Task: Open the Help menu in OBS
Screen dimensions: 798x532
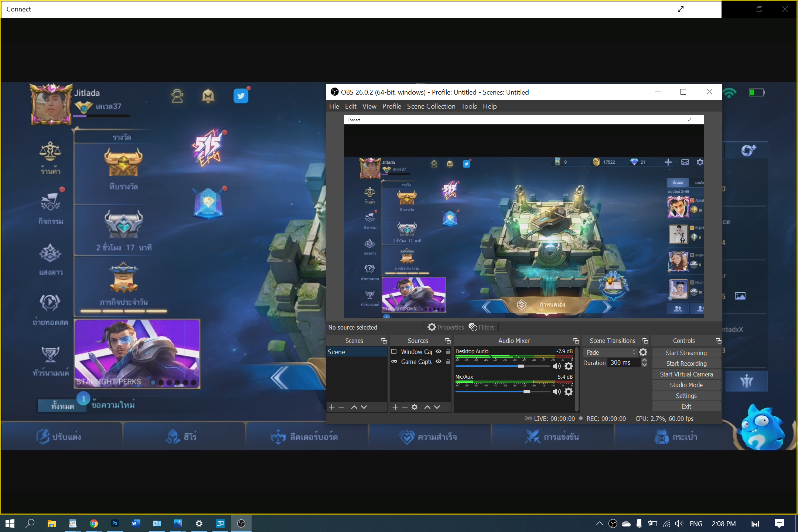Action: click(x=490, y=106)
